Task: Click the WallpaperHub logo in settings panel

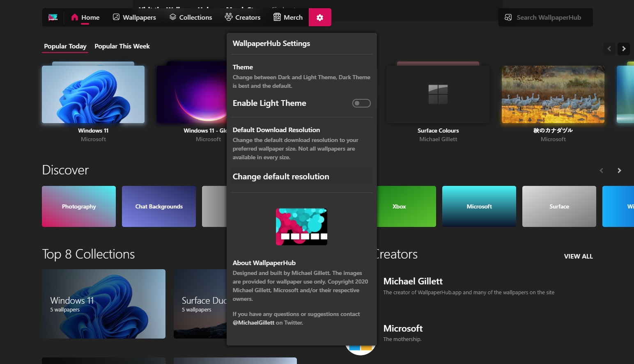Action: coord(301,227)
